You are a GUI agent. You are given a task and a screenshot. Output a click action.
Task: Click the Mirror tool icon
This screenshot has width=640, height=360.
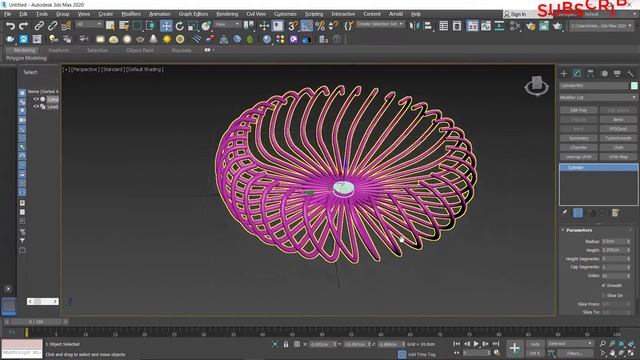point(414,26)
